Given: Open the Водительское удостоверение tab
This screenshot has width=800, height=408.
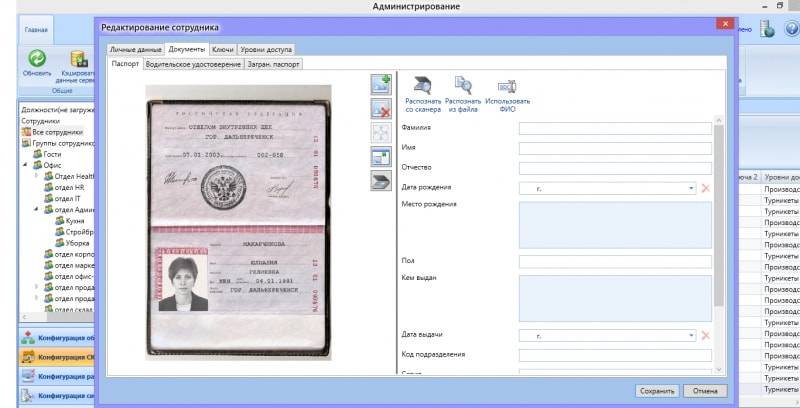Looking at the screenshot, I should pyautogui.click(x=193, y=64).
